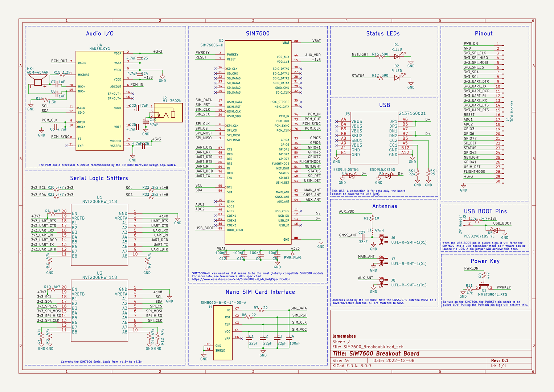Click the J8 antenna connector reference

(x=393, y=281)
